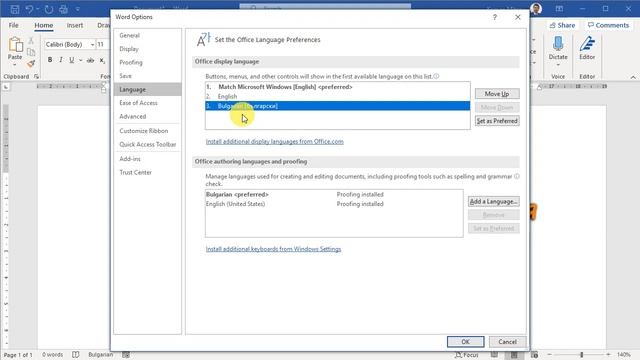Screen dimensions: 640x360
Task: Open Install additional display languages link
Action: pos(275,142)
